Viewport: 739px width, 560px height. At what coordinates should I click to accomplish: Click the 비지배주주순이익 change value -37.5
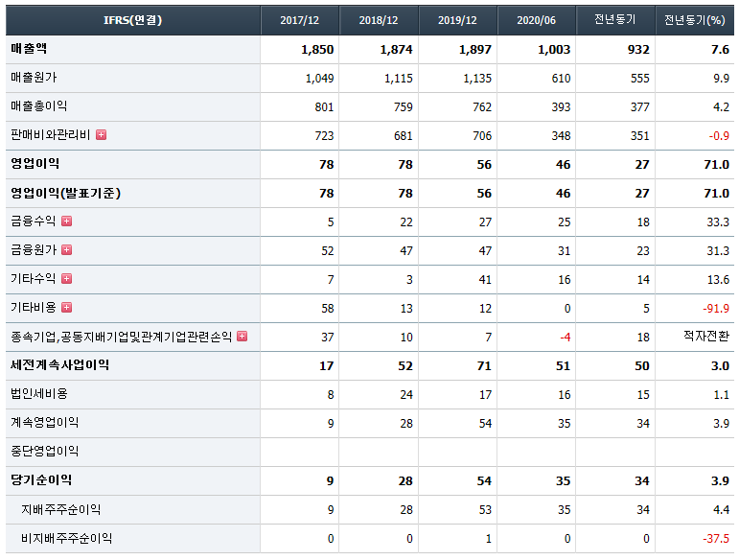click(716, 538)
